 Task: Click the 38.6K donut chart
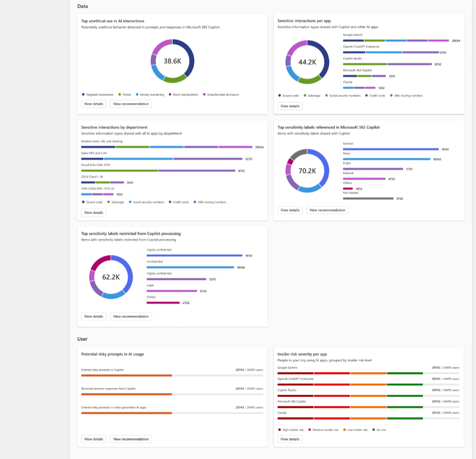click(172, 61)
